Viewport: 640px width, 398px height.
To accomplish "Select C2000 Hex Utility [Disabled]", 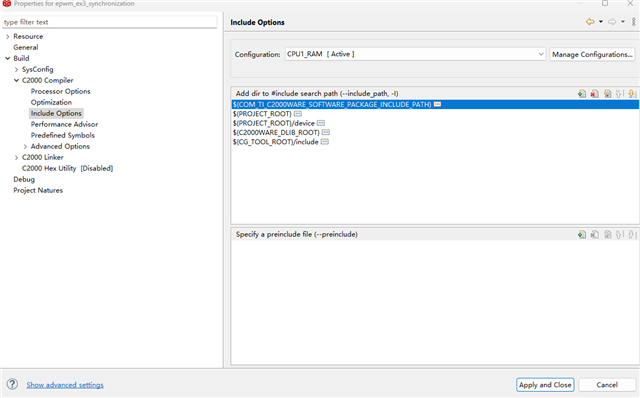I will [67, 168].
